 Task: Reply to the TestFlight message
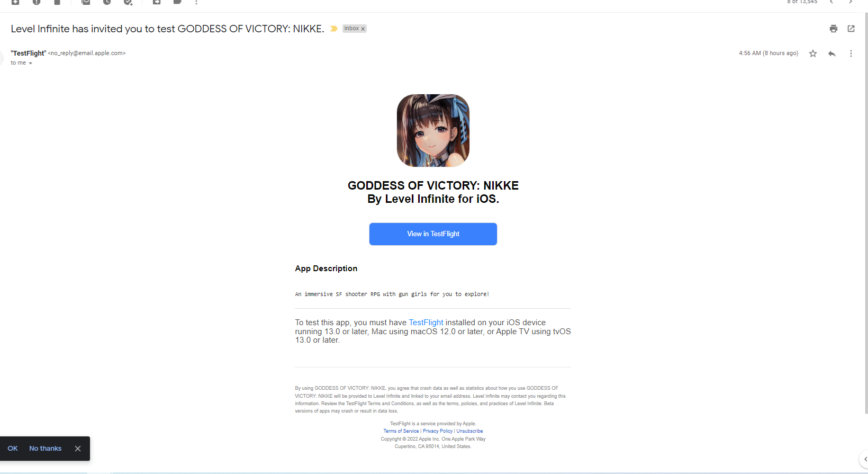832,53
